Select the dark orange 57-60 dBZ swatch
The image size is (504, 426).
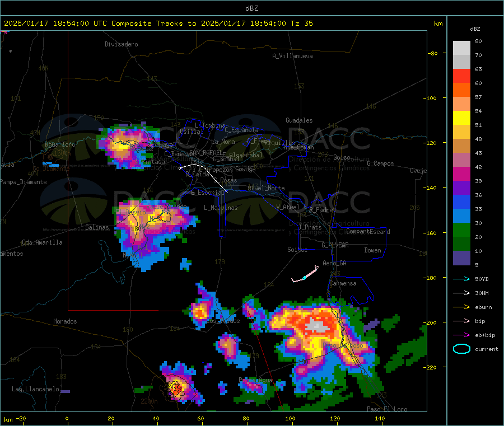pyautogui.click(x=461, y=90)
